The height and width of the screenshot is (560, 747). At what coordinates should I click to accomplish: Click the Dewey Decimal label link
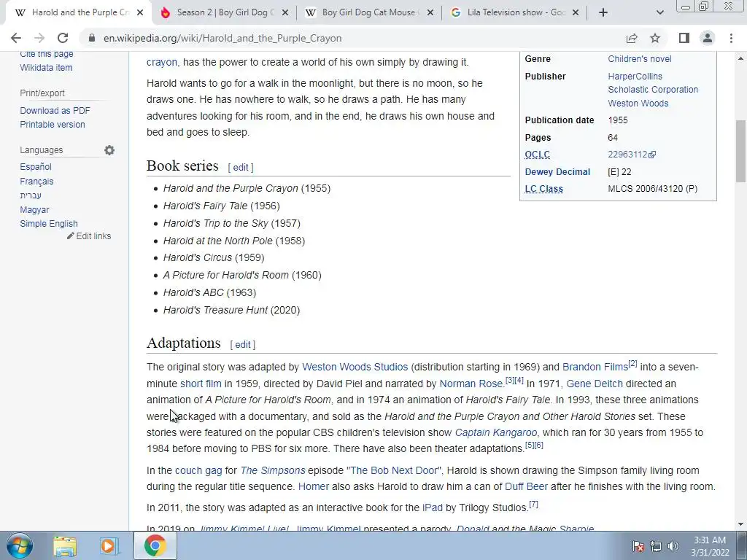[557, 172]
